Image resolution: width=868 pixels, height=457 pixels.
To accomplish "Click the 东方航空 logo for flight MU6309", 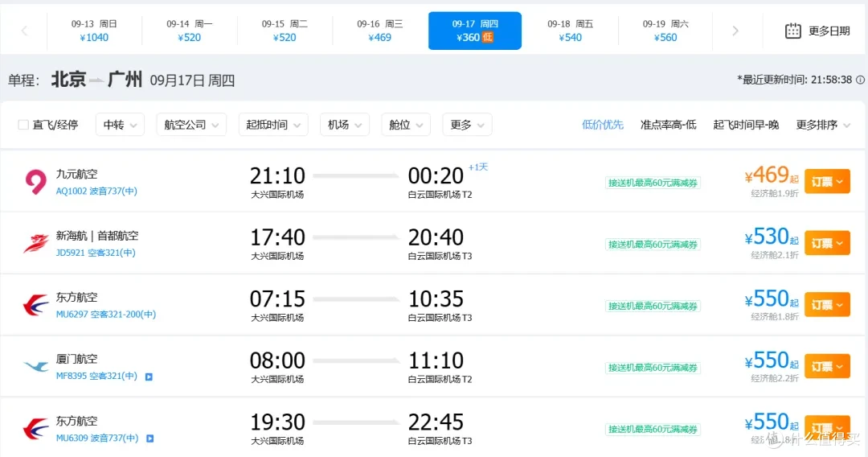I will (x=36, y=428).
